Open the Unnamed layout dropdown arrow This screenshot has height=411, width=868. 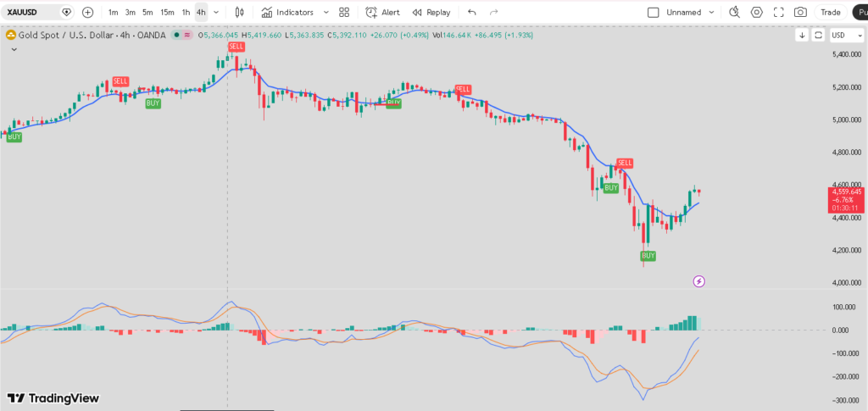(711, 13)
